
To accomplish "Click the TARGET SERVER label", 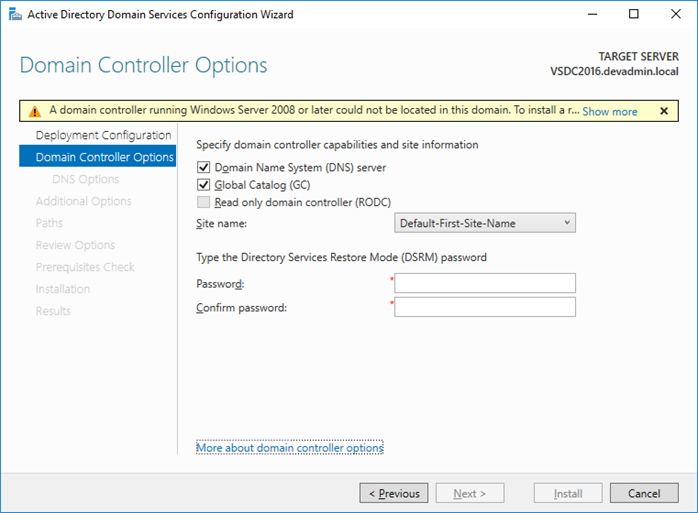I will click(638, 57).
